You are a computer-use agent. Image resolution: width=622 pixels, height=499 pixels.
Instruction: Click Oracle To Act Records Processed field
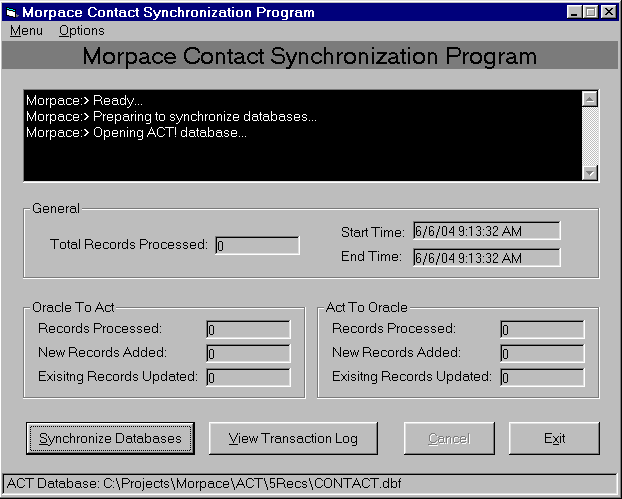tap(248, 329)
